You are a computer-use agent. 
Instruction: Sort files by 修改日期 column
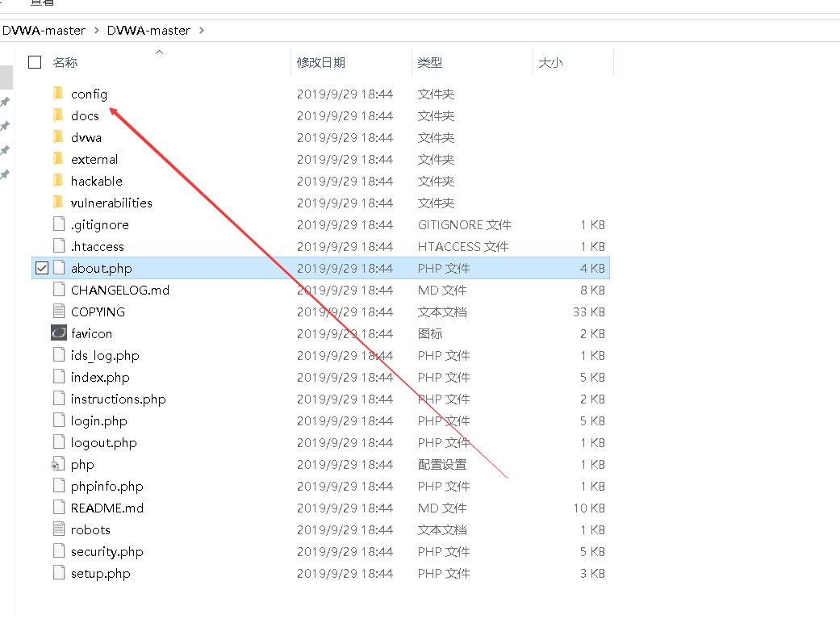pos(321,63)
